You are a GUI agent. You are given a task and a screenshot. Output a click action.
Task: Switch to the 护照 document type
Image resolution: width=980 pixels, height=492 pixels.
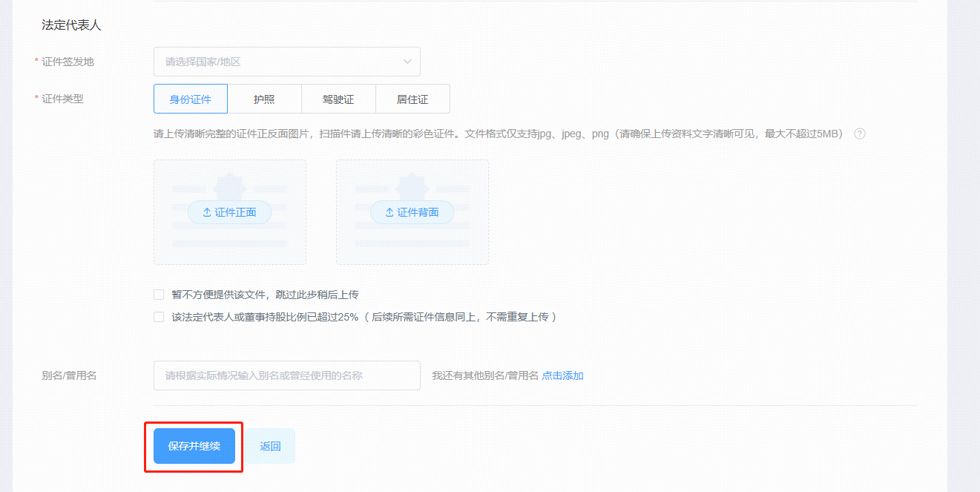[264, 99]
